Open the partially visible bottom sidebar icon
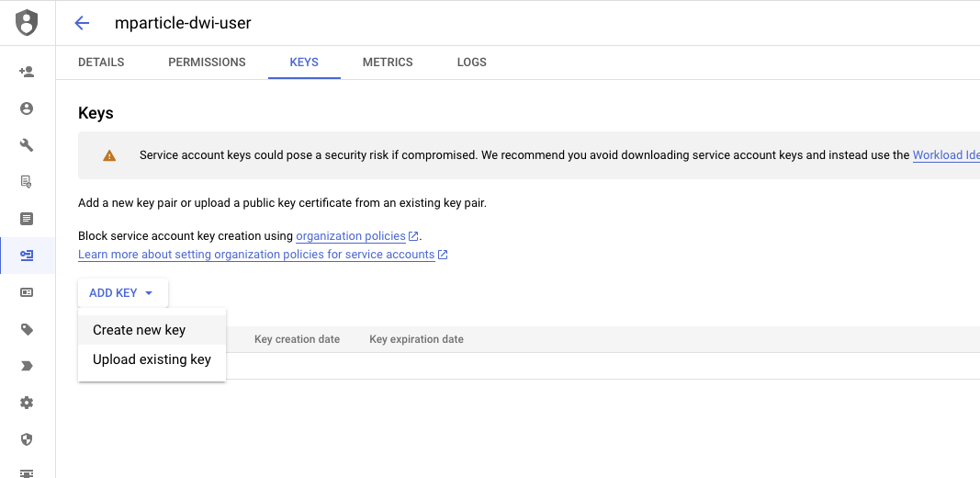The image size is (980, 478). click(x=27, y=473)
